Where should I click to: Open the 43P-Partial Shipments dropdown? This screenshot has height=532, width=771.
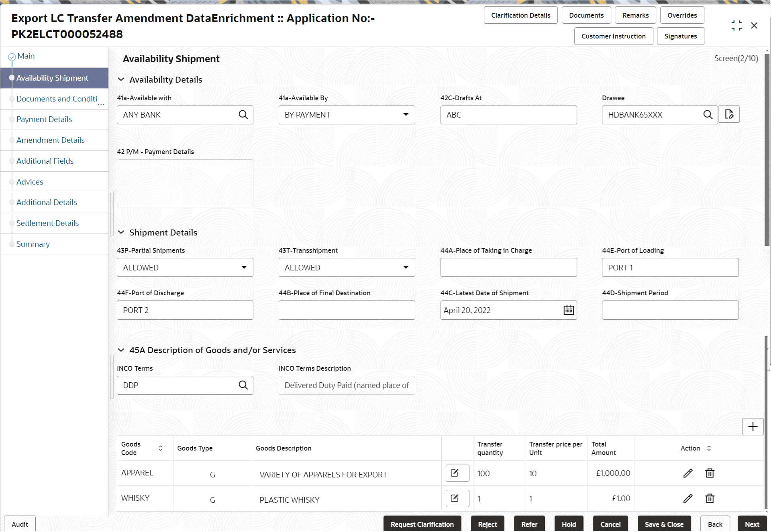tap(244, 267)
